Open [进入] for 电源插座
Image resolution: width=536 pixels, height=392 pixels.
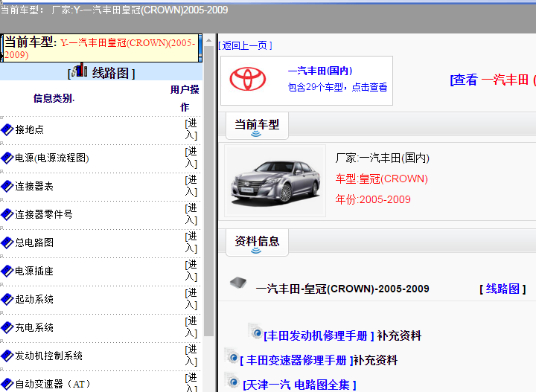[191, 271]
